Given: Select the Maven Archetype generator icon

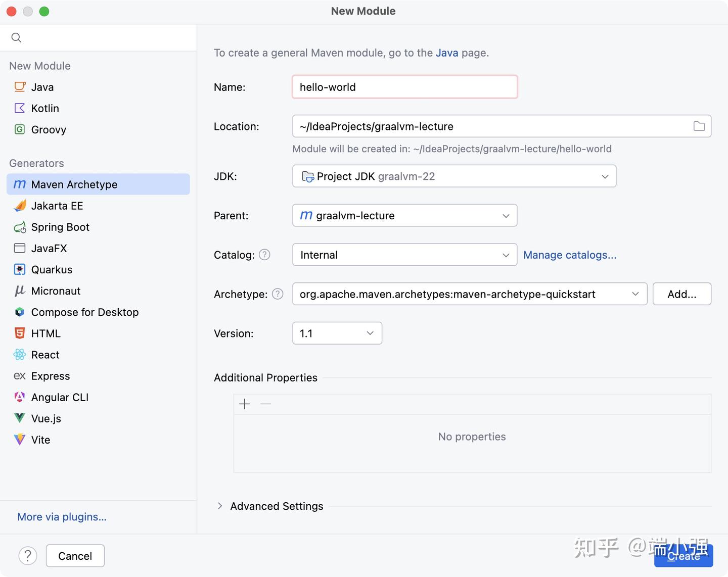Looking at the screenshot, I should 19,184.
